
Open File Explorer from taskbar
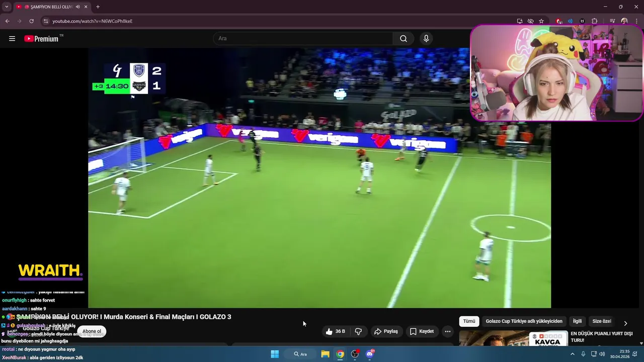325,354
